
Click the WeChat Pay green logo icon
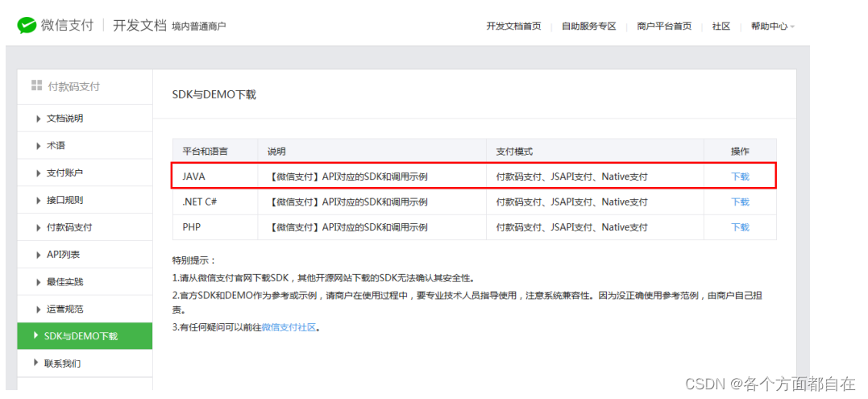pyautogui.click(x=27, y=26)
